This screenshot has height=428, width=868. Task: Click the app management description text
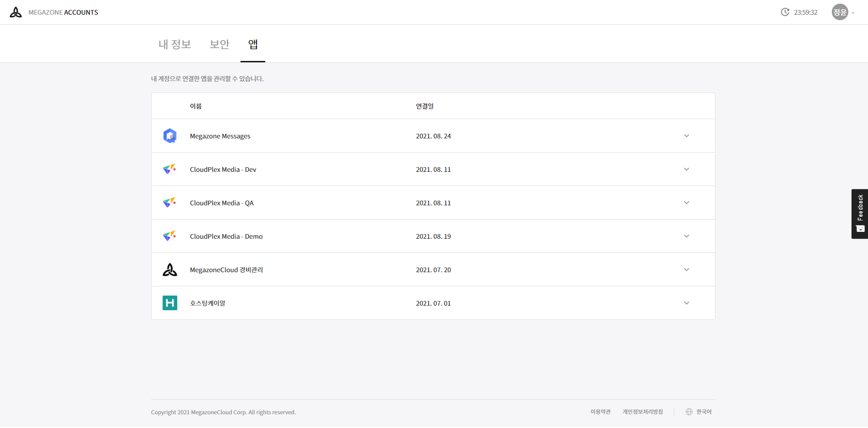[207, 79]
